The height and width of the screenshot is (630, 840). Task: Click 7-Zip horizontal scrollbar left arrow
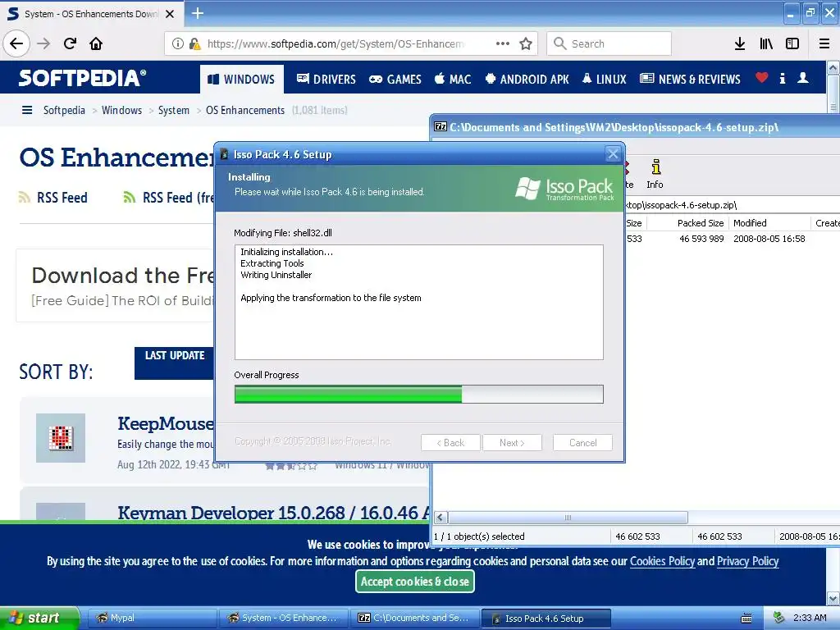441,518
